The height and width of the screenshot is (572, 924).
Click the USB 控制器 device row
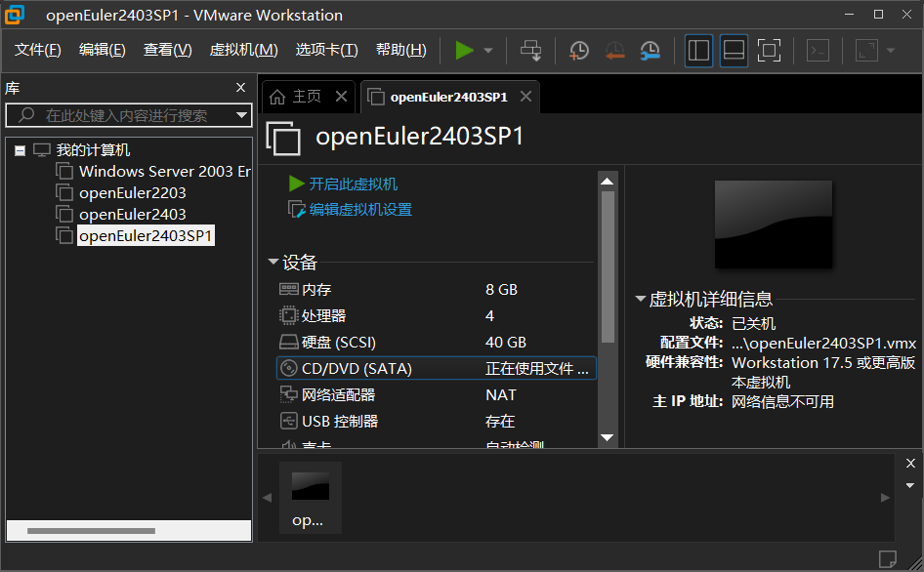[436, 422]
